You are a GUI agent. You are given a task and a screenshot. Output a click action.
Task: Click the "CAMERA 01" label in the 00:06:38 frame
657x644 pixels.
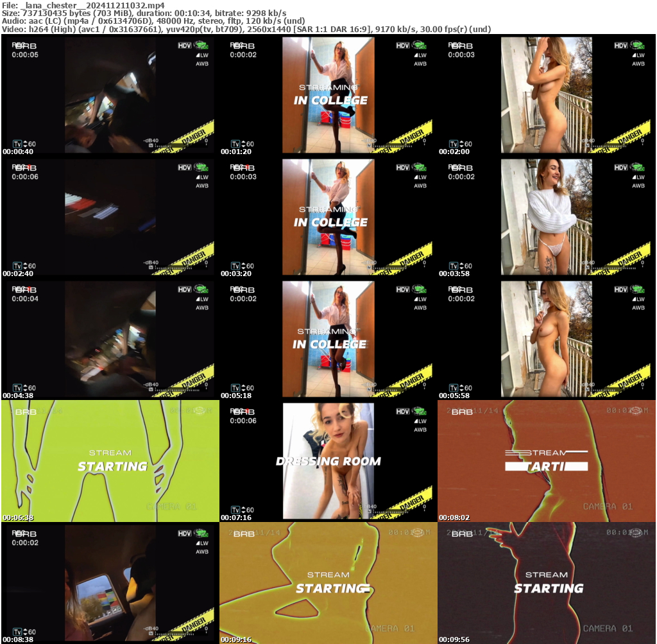(x=171, y=507)
